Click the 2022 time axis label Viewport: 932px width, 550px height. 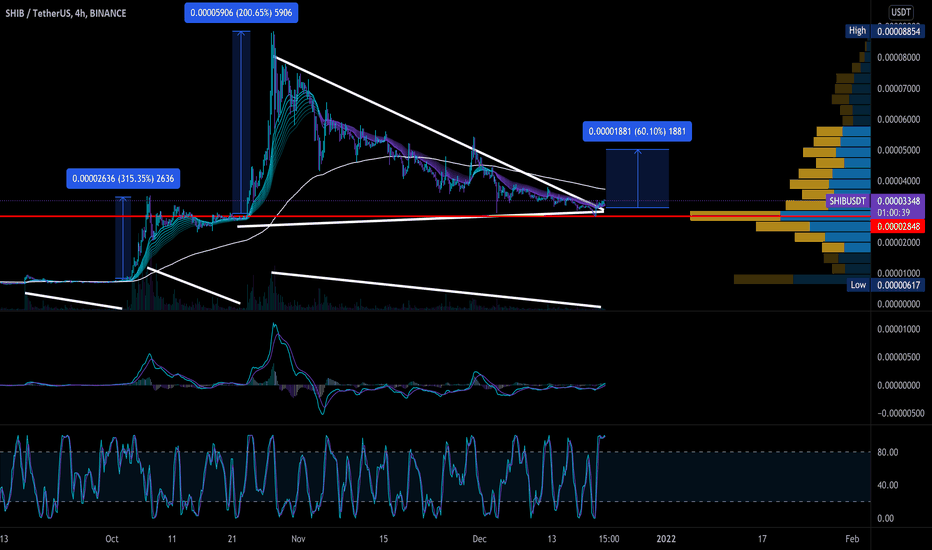[x=666, y=539]
